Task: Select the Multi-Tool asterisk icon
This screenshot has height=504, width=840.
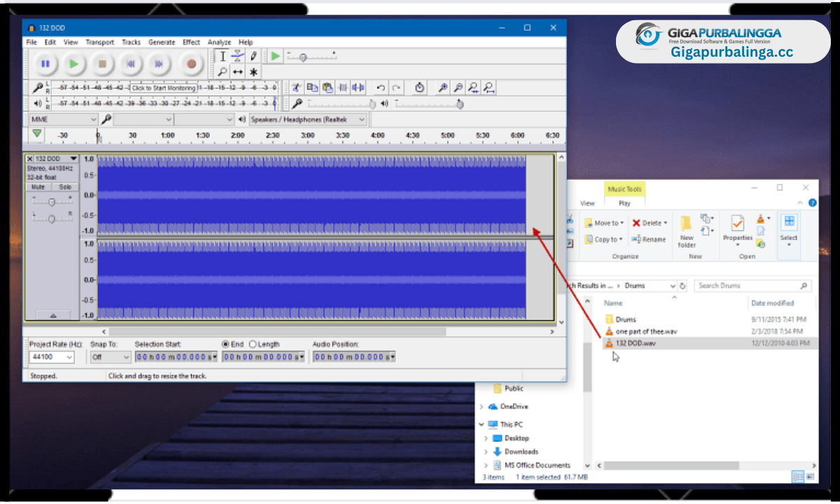Action: point(253,71)
